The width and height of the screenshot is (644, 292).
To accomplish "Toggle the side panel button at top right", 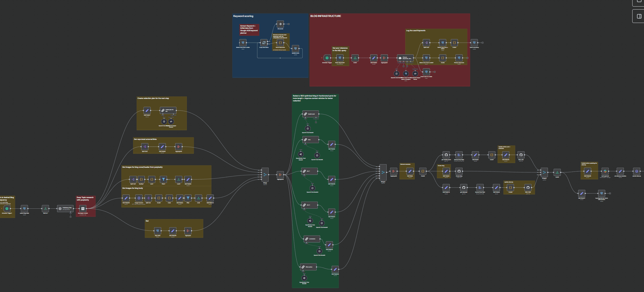I will coord(639,16).
